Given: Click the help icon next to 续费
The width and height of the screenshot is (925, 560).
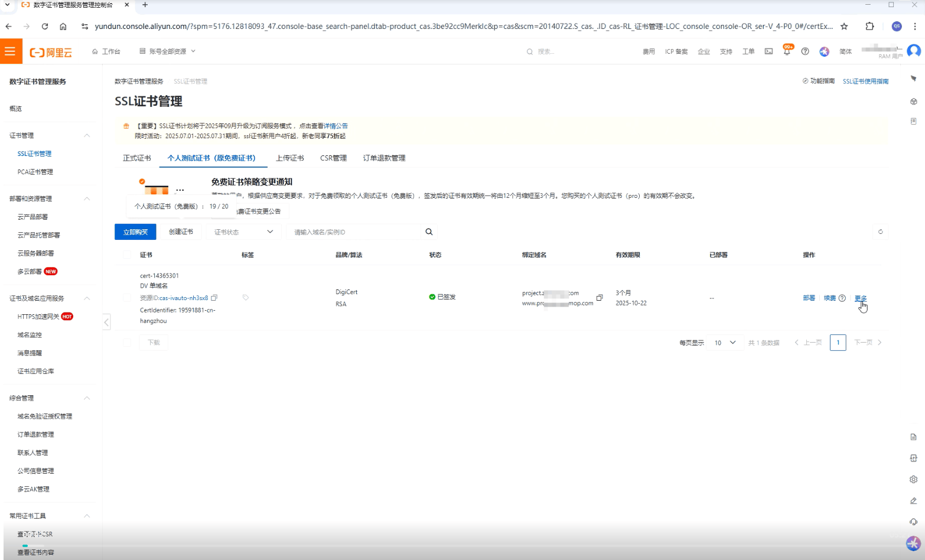Looking at the screenshot, I should (842, 298).
